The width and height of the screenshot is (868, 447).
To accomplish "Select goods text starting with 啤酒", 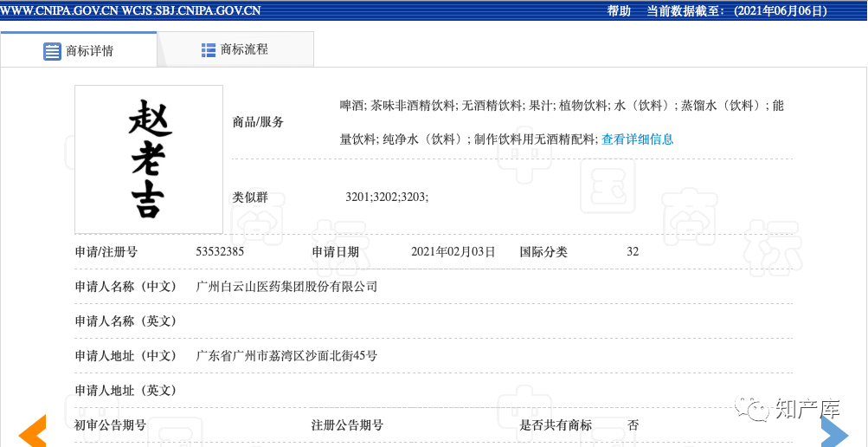I will point(562,105).
